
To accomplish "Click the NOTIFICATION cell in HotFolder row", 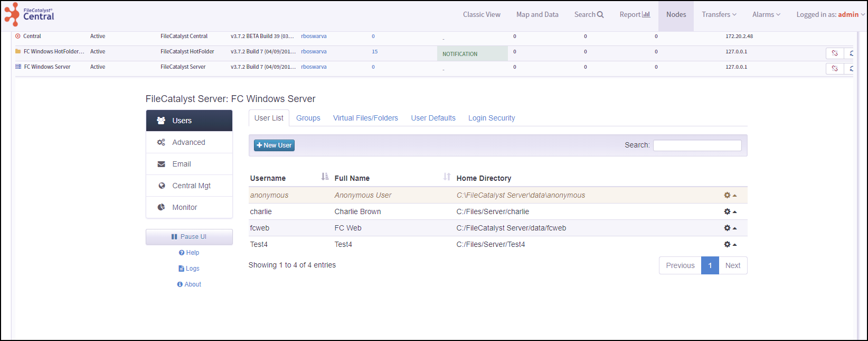I will pos(472,53).
